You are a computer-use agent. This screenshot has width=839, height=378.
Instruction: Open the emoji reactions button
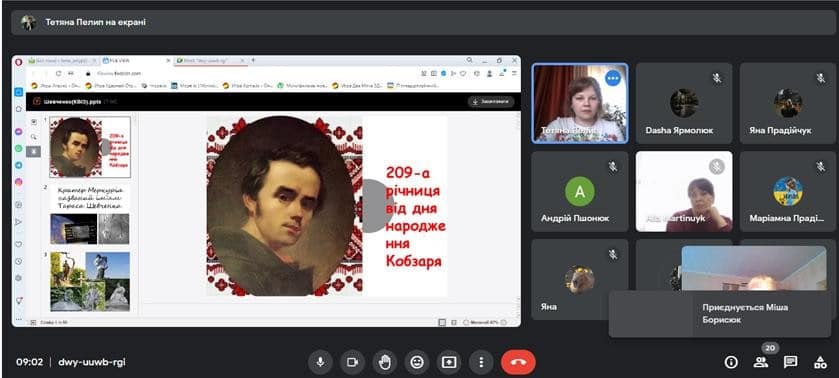[416, 362]
